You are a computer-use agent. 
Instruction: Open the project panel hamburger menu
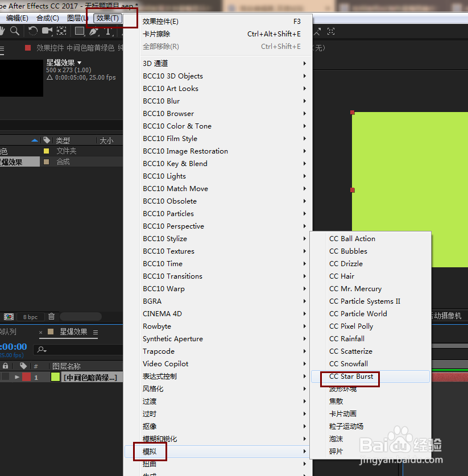tap(2, 50)
